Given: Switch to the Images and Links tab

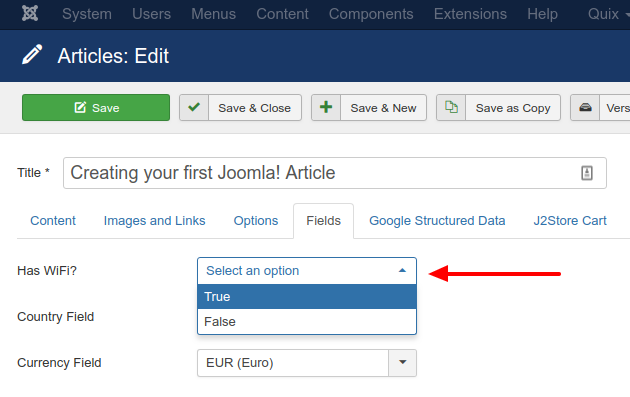Looking at the screenshot, I should point(154,221).
